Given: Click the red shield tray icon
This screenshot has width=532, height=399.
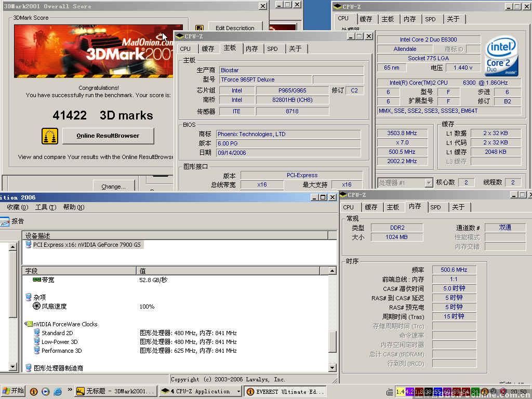Looking at the screenshot, I should (x=503, y=392).
